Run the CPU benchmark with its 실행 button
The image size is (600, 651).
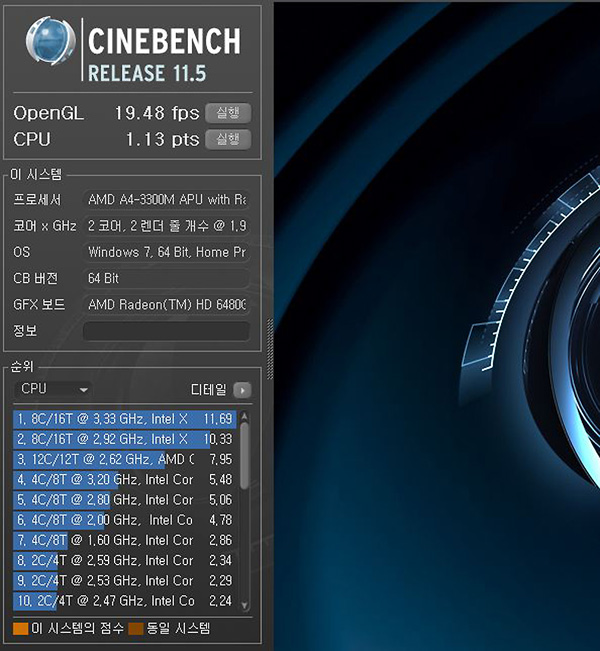228,139
